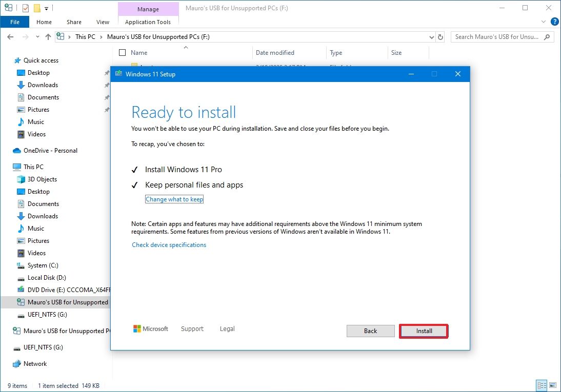Click the search magnifier icon
This screenshot has width=561, height=392.
coord(547,37)
